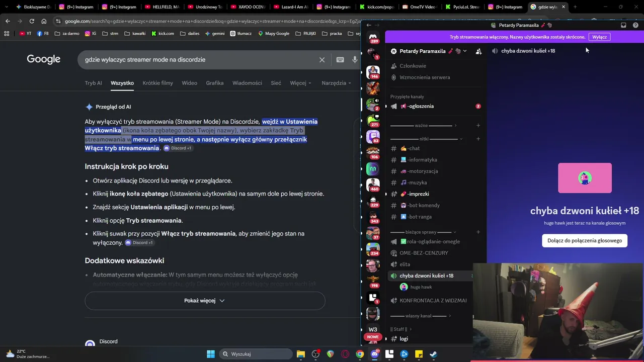The height and width of the screenshot is (362, 644).
Task: Open Więcej dropdown in Google tabs
Action: tap(300, 83)
